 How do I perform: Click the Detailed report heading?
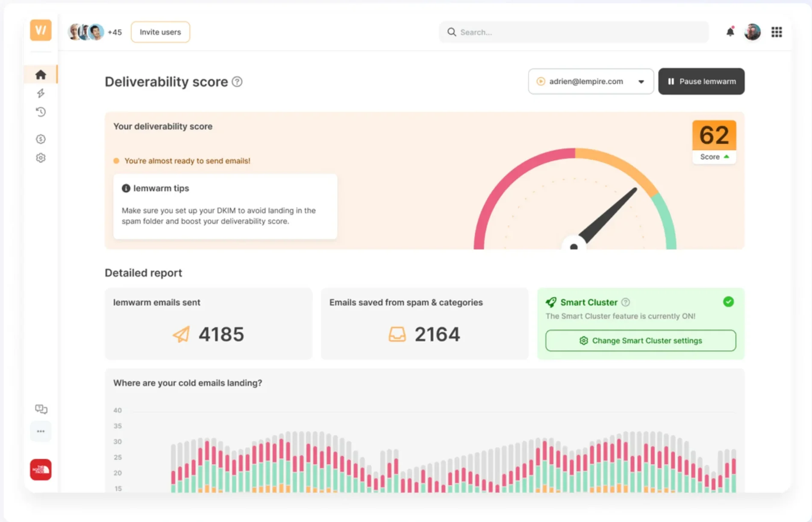143,273
